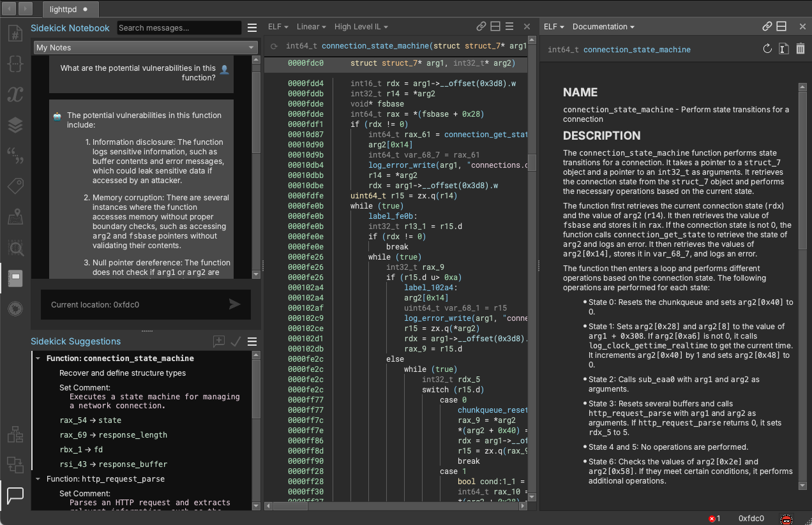Screen dimensions: 812x525
Task: Select suggestion rax_54 → state
Action: (x=91, y=420)
